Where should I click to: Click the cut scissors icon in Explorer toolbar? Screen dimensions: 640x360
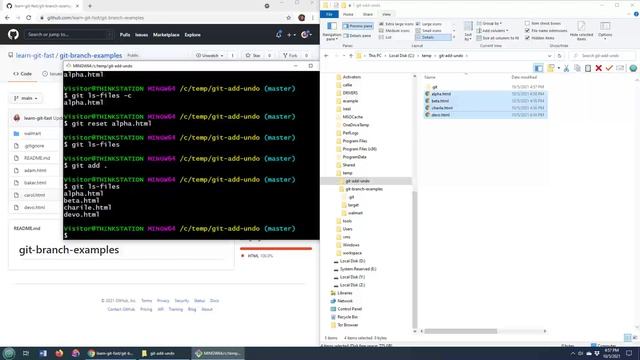[567, 68]
